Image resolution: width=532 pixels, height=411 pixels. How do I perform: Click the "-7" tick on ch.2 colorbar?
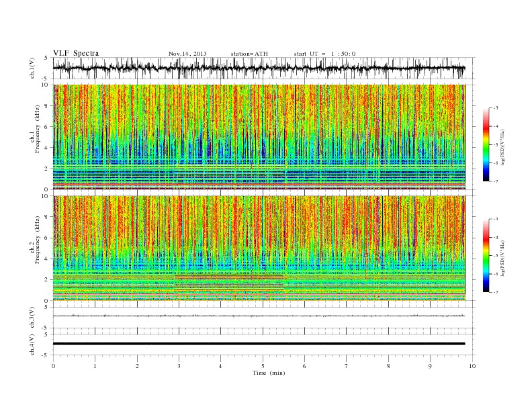[x=495, y=292]
